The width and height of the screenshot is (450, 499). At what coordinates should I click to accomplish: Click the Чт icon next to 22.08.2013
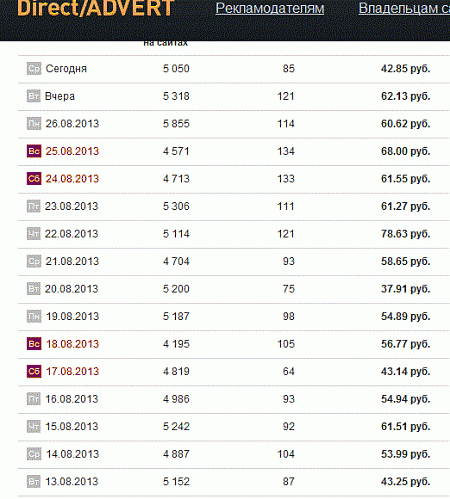[34, 234]
